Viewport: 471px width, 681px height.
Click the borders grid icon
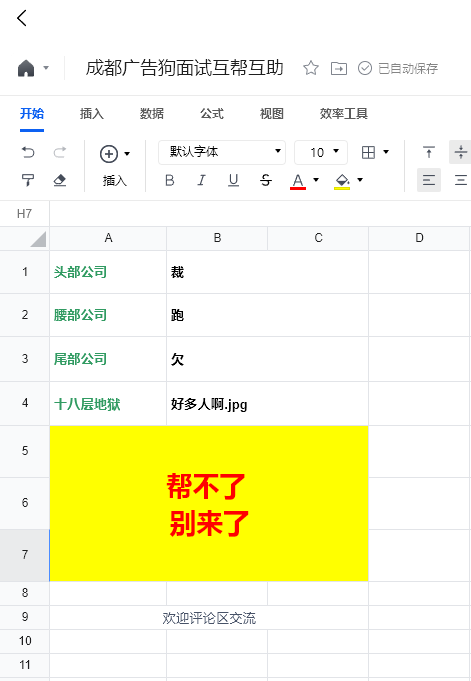[x=368, y=152]
